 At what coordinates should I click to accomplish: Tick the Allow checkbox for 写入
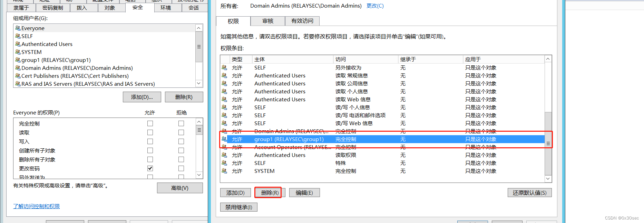click(150, 141)
